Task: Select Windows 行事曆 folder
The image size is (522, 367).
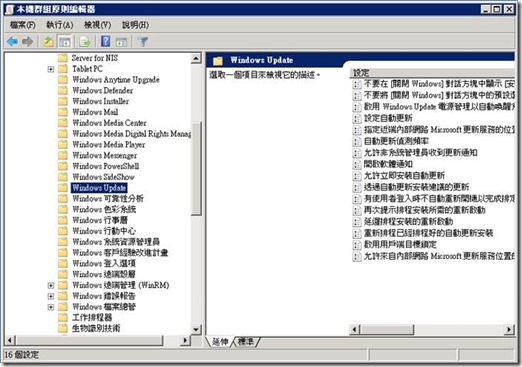Action: (100, 220)
